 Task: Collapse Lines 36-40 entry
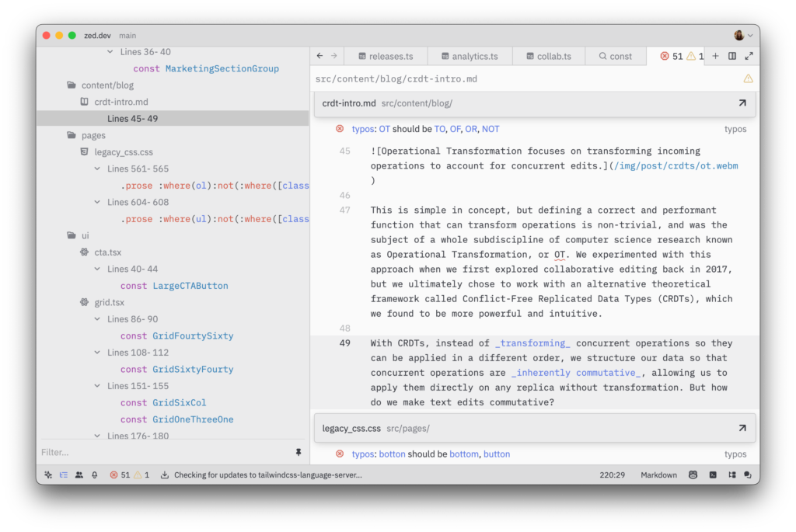110,52
